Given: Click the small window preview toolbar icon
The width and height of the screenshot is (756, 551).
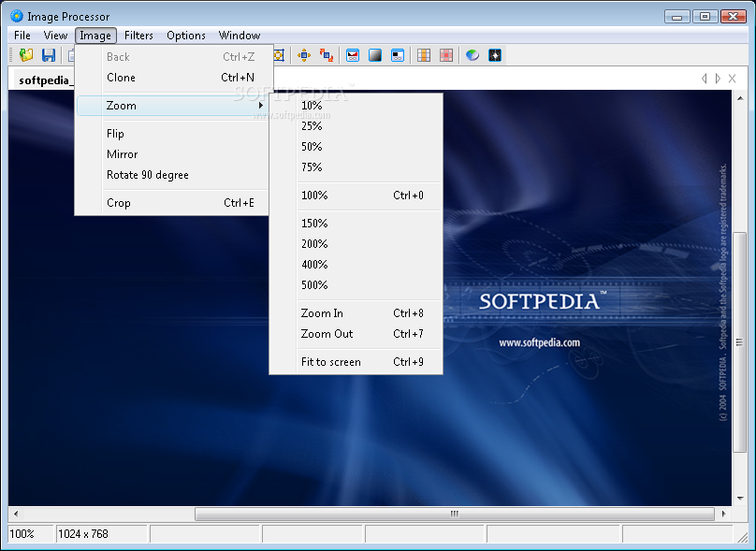Looking at the screenshot, I should pyautogui.click(x=398, y=55).
